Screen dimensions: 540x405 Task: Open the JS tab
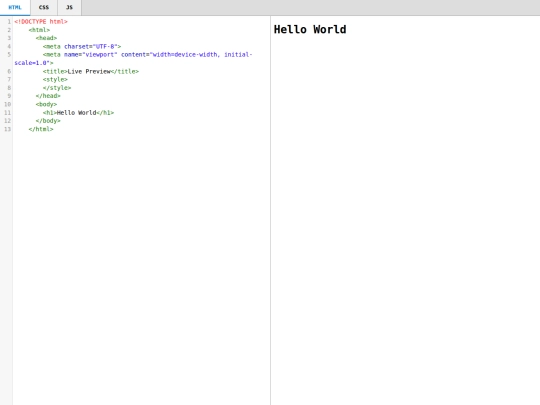[69, 7]
